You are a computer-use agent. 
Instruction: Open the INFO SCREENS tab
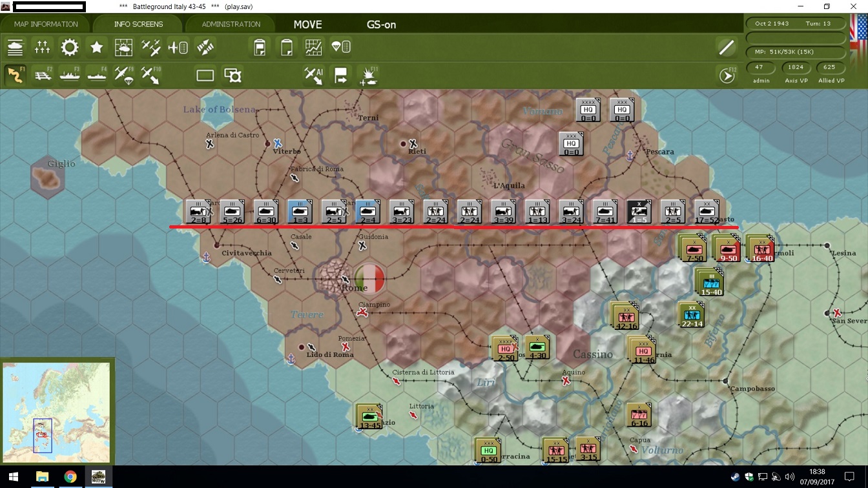coord(138,24)
